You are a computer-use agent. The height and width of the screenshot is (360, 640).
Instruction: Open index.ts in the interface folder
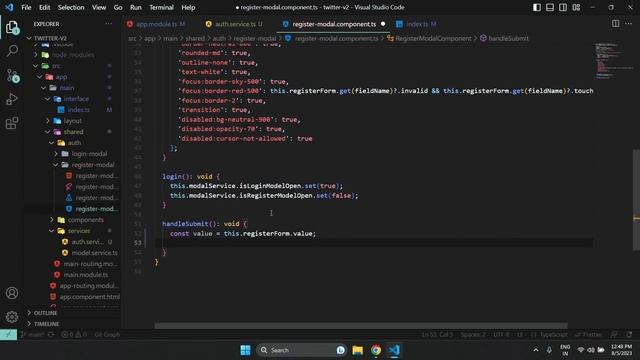coord(79,110)
